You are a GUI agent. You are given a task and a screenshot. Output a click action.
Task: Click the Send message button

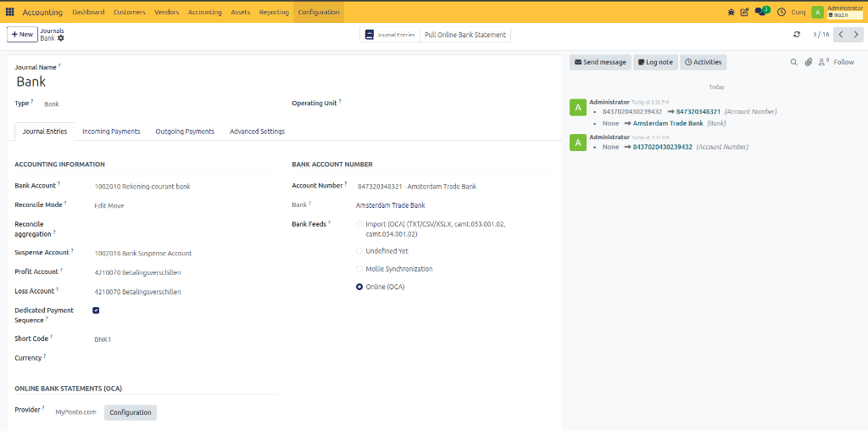600,62
